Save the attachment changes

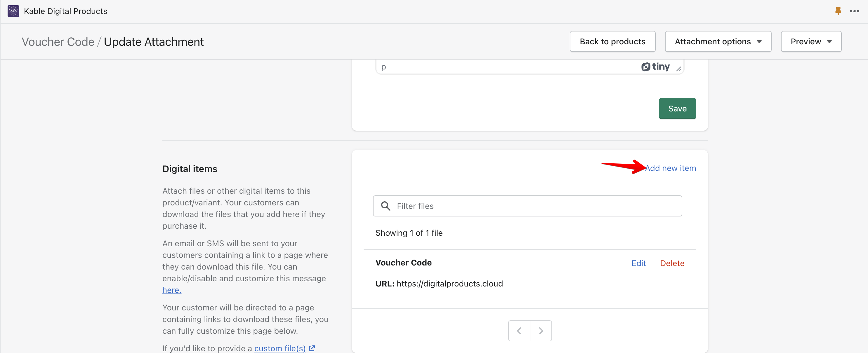click(x=677, y=108)
